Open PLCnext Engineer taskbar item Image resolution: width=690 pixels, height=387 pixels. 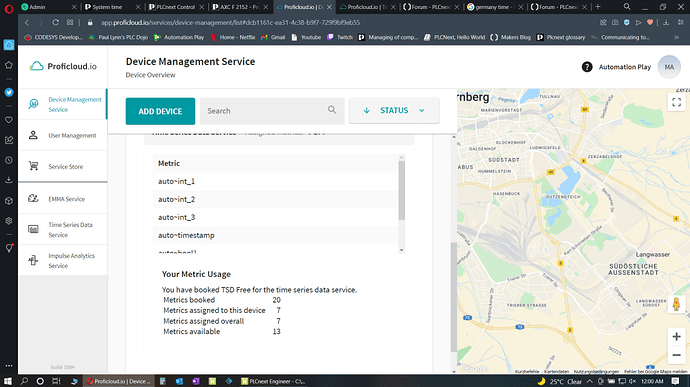click(x=273, y=381)
